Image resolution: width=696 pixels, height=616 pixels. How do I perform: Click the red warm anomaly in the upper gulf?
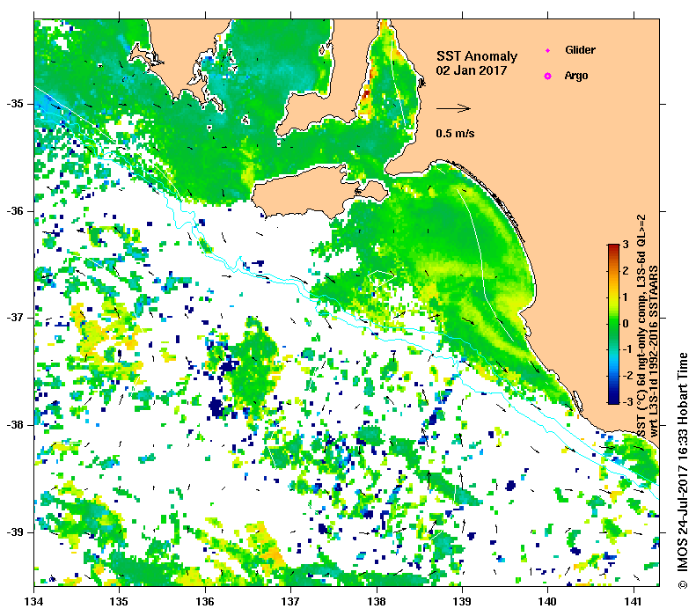coord(367,94)
